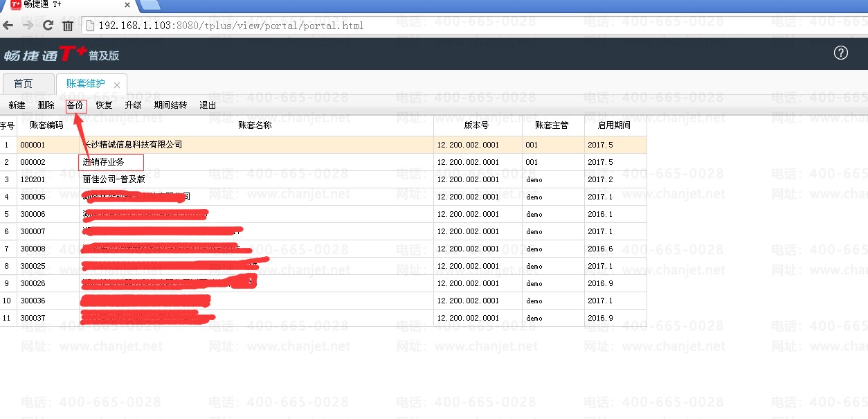Select row 丽佳公司-普及版
This screenshot has height=419, width=868.
point(323,179)
